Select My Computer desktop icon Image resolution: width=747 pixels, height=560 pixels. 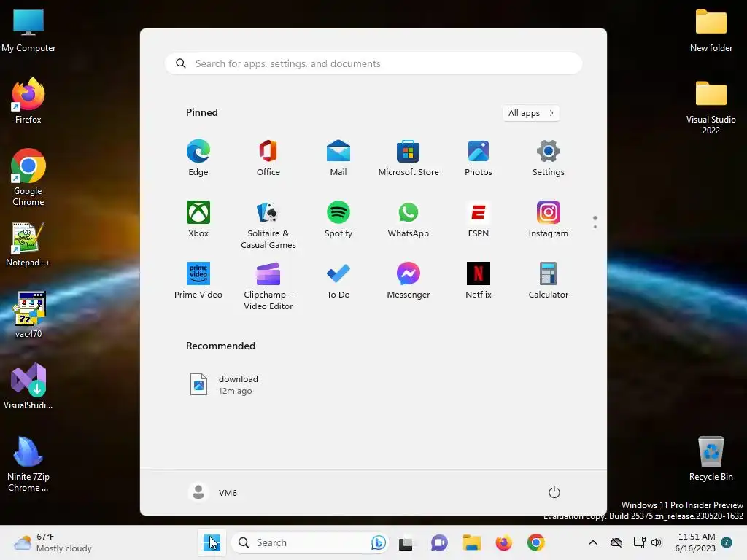click(28, 30)
